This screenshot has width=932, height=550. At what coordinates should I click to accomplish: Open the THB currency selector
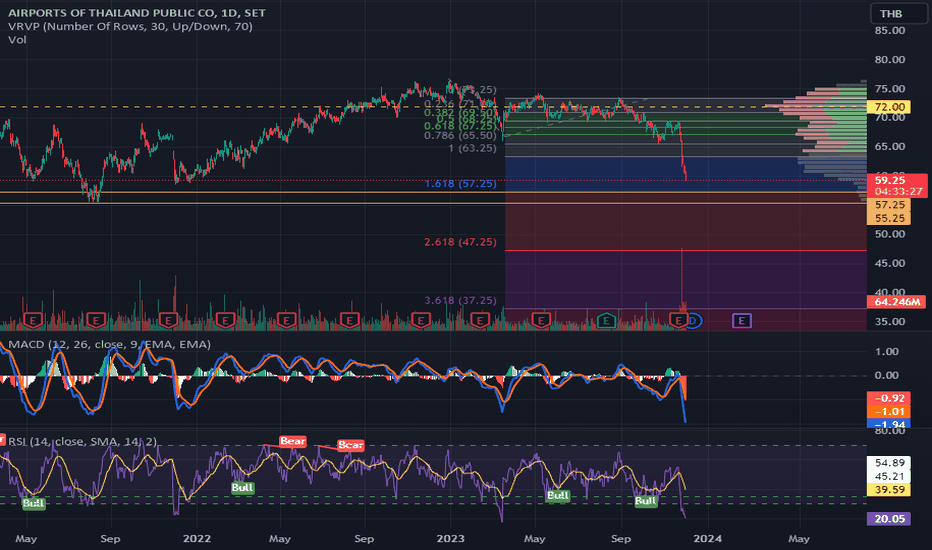898,14
